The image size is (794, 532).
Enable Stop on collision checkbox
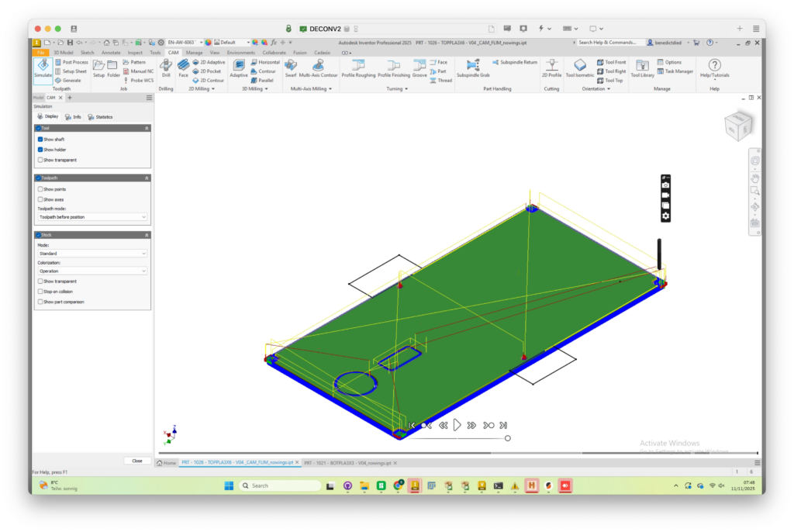[40, 292]
